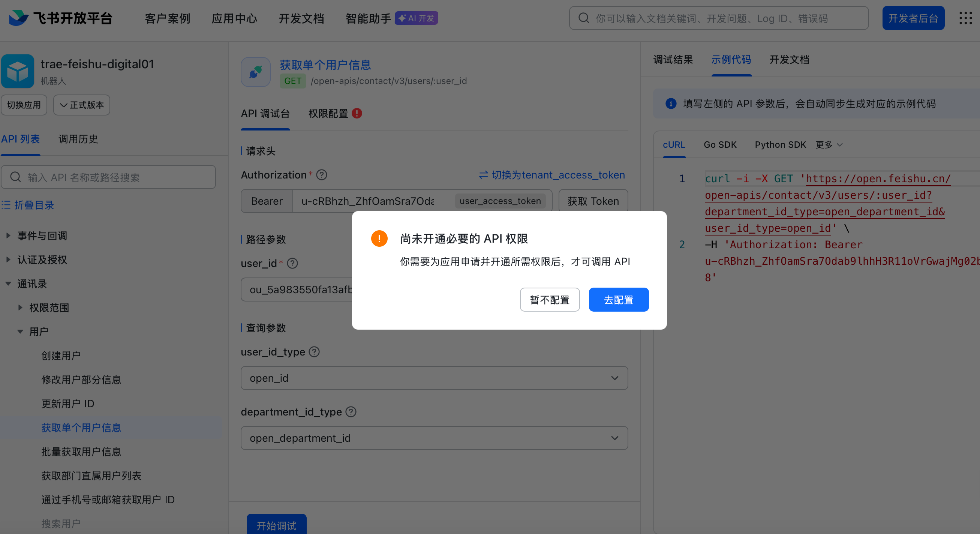Click the 开发者后台 button

913,18
